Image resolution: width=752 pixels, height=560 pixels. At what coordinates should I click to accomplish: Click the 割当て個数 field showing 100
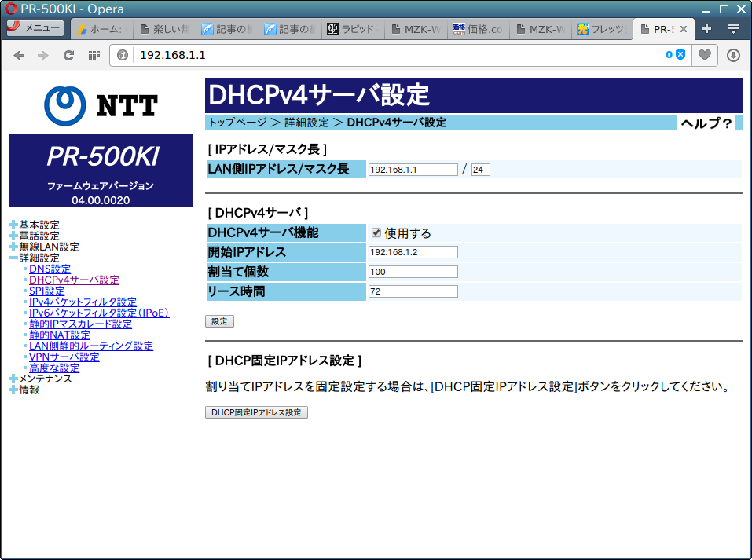tap(413, 272)
